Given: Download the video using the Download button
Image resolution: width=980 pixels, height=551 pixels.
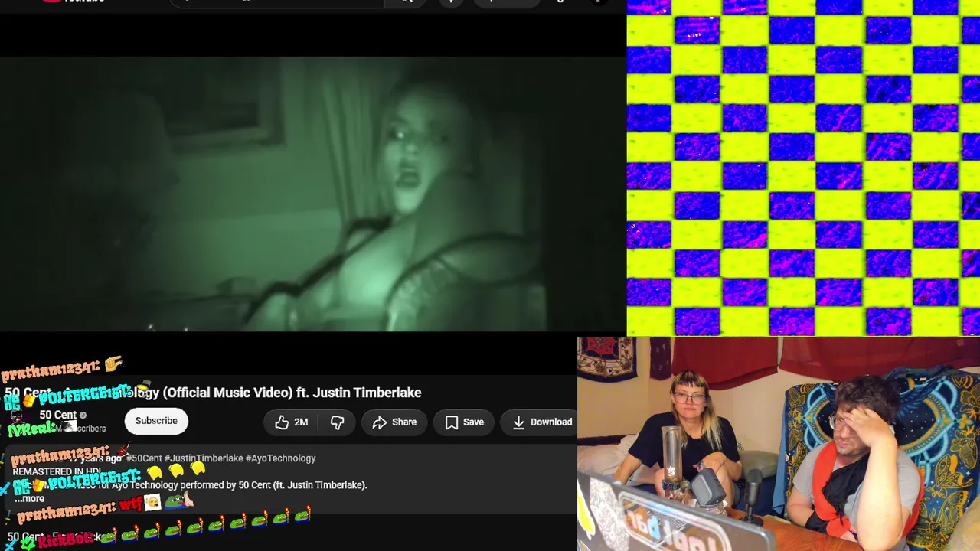Looking at the screenshot, I should click(541, 422).
